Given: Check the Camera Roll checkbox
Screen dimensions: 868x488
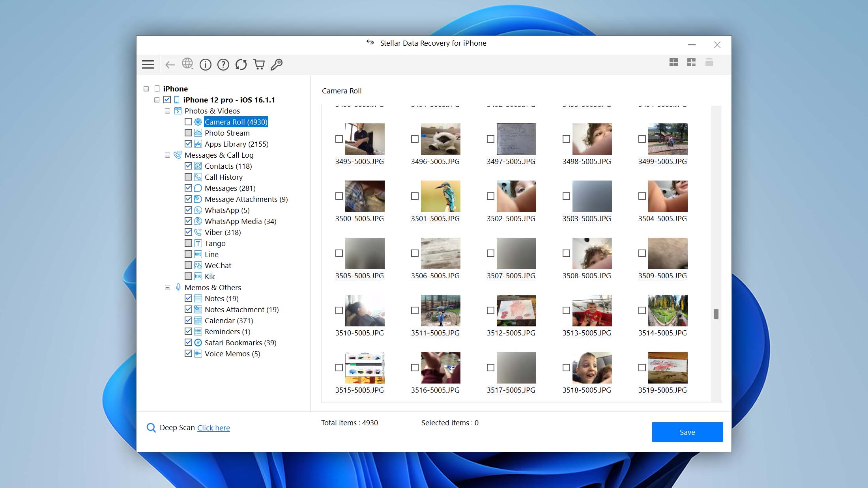Looking at the screenshot, I should 188,122.
